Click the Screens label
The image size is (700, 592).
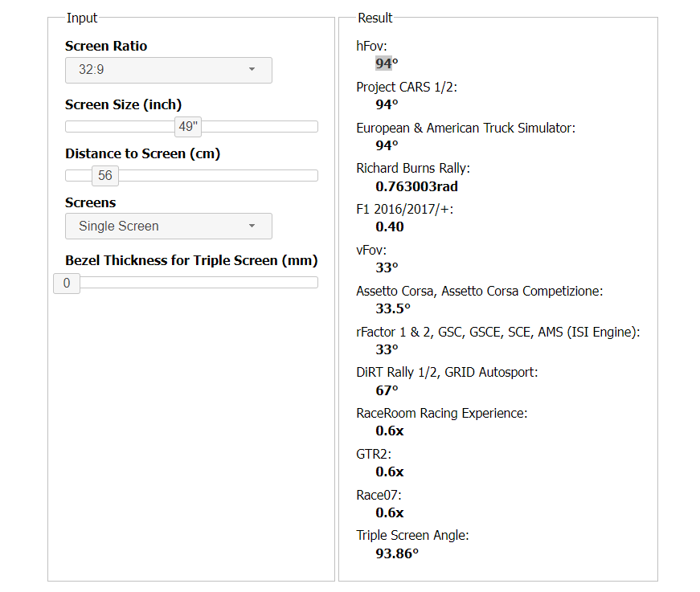(91, 202)
